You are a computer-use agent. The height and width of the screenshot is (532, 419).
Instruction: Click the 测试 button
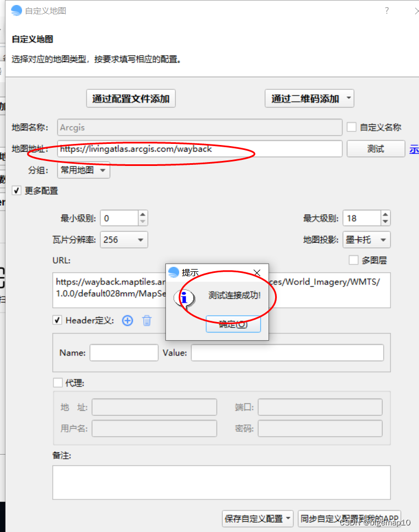[x=375, y=149]
